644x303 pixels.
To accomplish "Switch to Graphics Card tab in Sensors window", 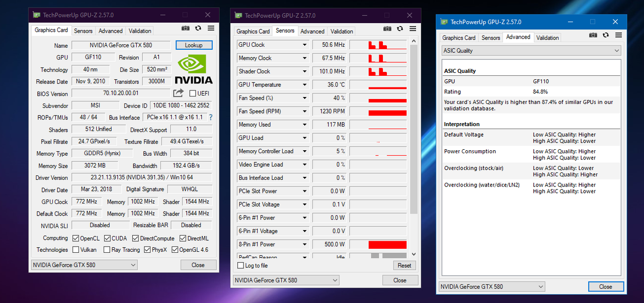I will coord(253,31).
